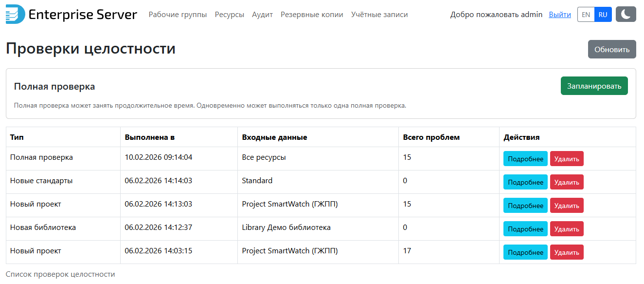Click the Выйти logout link

tap(560, 15)
